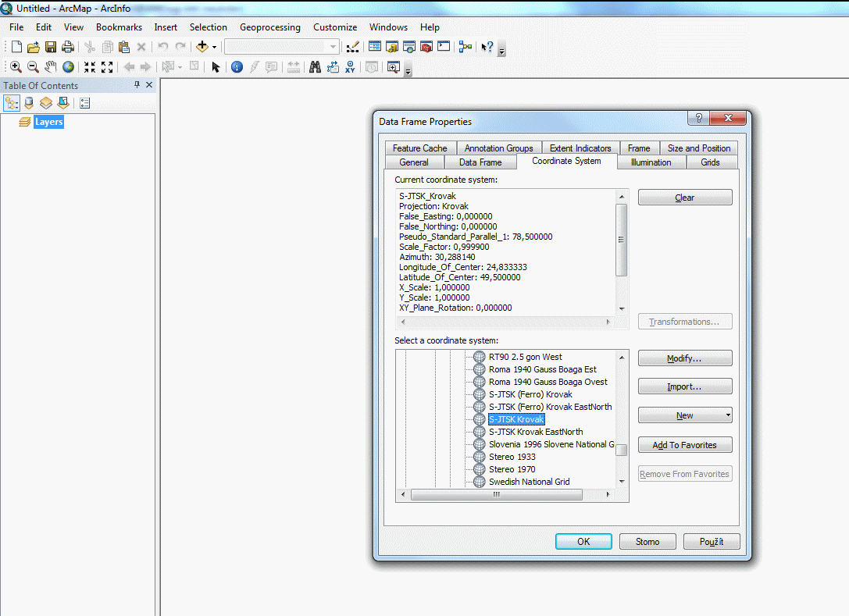Open the New coordinate system dropdown

point(685,415)
